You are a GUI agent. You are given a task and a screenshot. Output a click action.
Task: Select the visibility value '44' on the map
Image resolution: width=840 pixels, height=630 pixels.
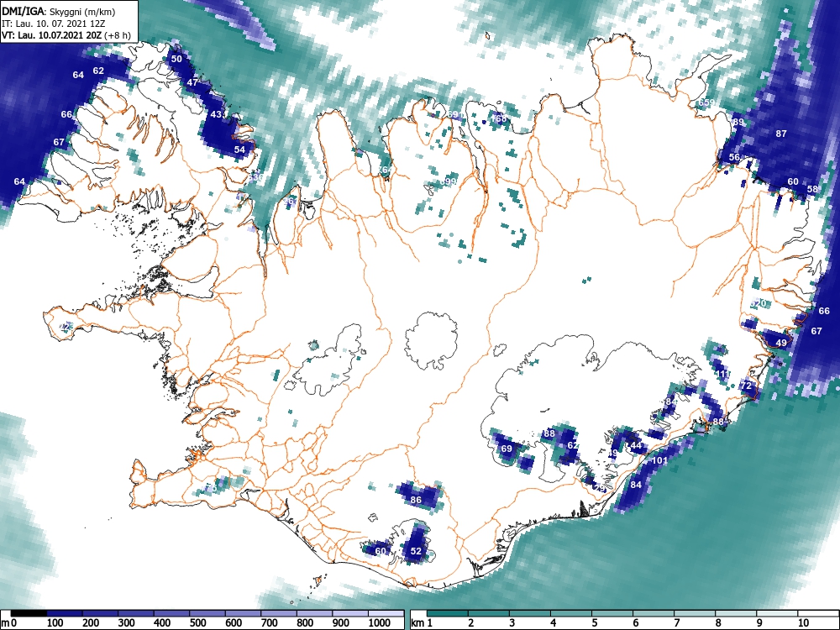point(636,445)
